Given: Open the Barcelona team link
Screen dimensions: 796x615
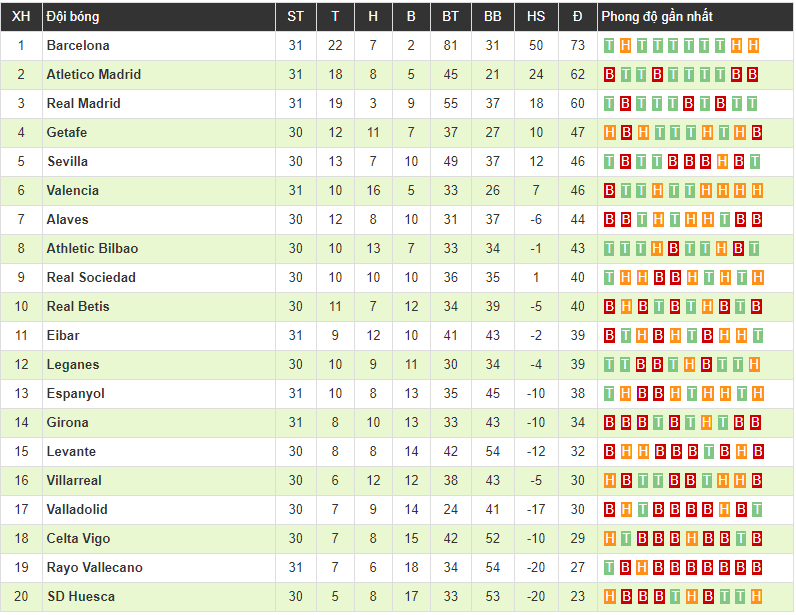Looking at the screenshot, I should point(78,45).
